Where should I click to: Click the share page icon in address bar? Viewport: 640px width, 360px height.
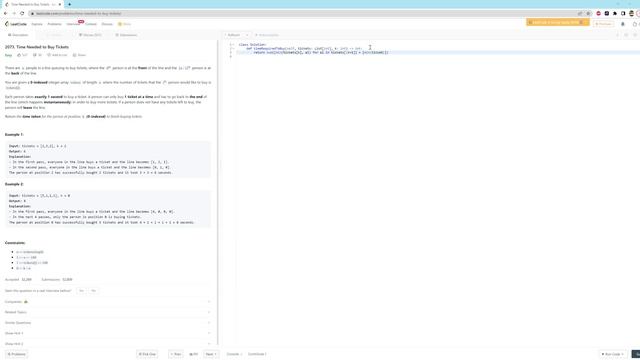click(x=580, y=13)
